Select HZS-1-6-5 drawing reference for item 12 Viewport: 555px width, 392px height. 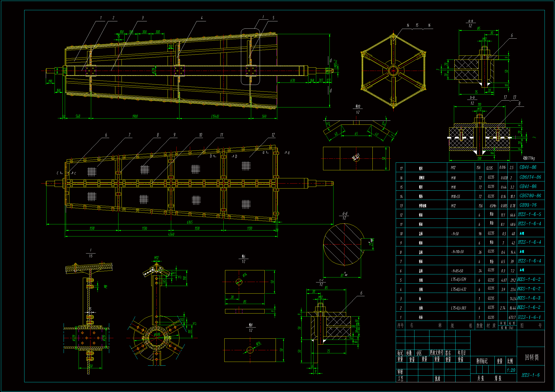click(529, 214)
